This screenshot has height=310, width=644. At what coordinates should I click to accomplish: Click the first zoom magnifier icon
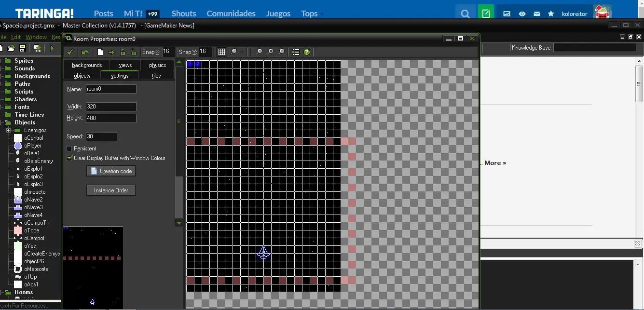pyautogui.click(x=259, y=52)
